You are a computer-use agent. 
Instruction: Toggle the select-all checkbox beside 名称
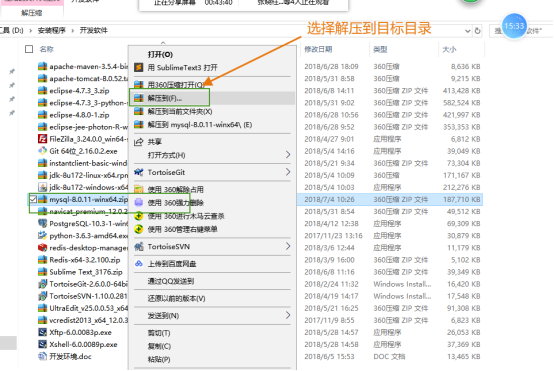29,49
